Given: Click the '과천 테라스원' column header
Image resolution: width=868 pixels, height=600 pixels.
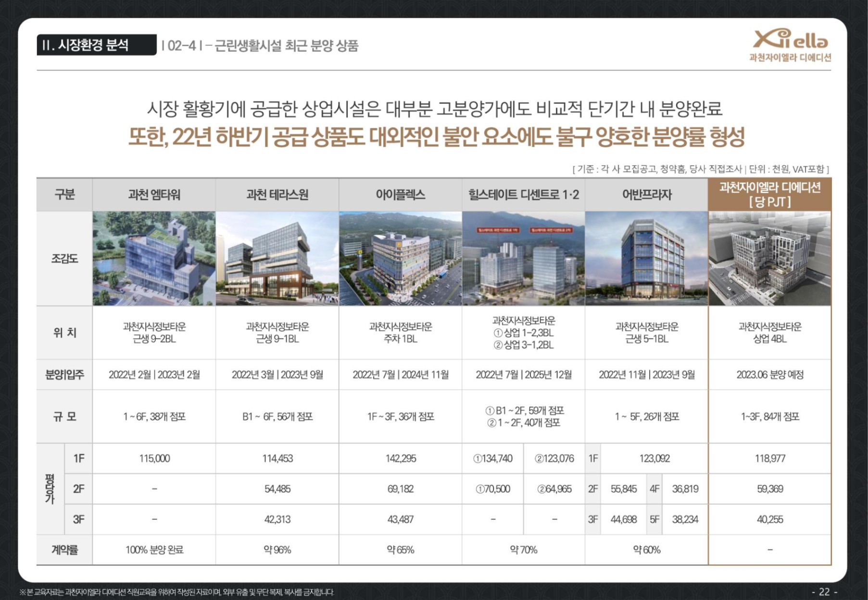Looking at the screenshot, I should point(277,195).
